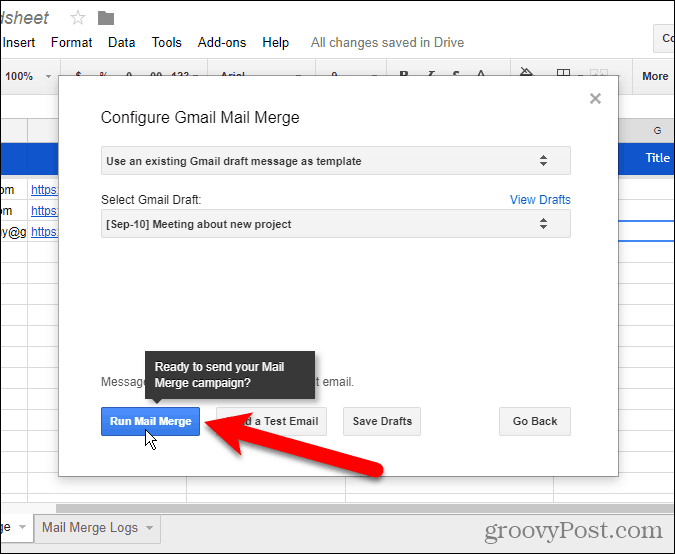Viewport: 675px width, 554px height.
Task: Open the https link beside y@g
Action: click(44, 232)
